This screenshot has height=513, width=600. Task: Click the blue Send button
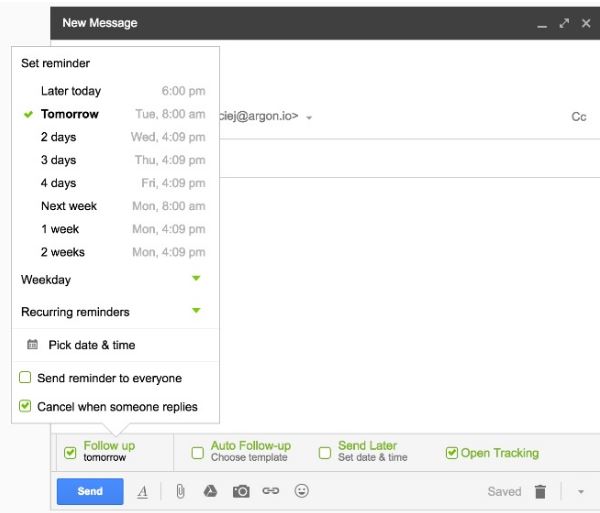coord(90,491)
